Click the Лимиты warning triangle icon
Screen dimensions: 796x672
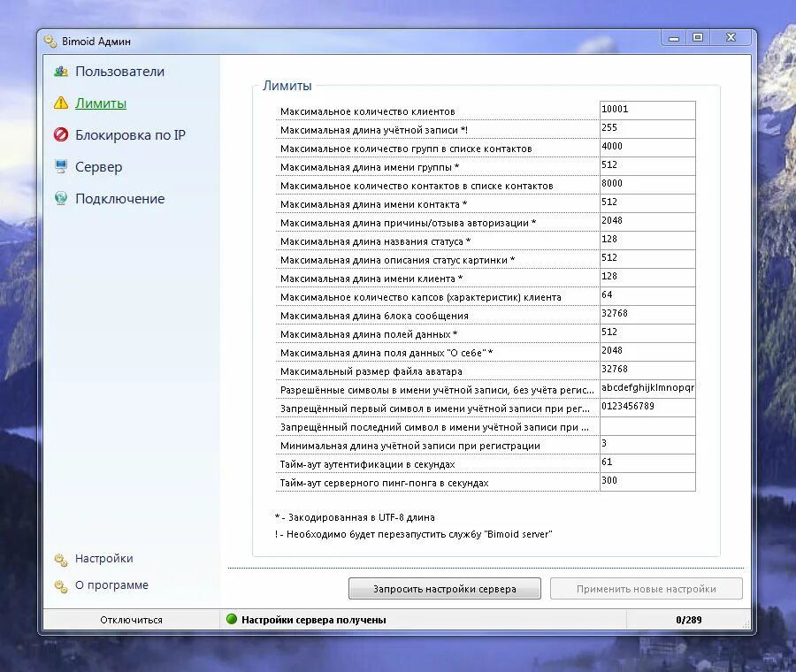click(x=61, y=103)
